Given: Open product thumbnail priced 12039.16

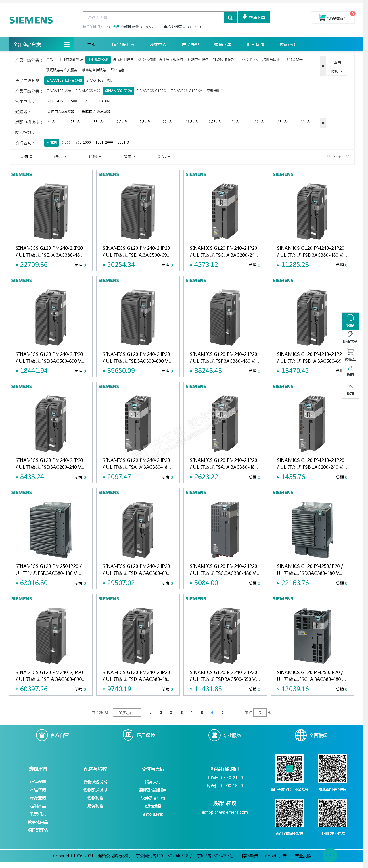Looking at the screenshot, I should coord(312,635).
